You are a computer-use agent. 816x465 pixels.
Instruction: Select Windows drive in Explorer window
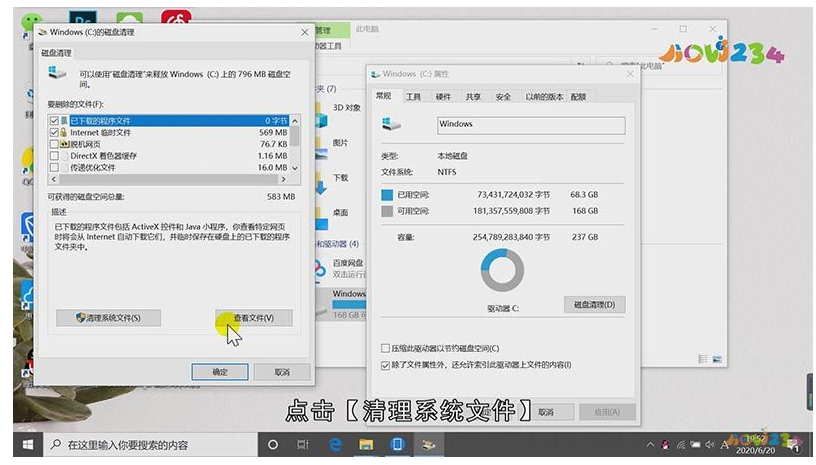341,304
